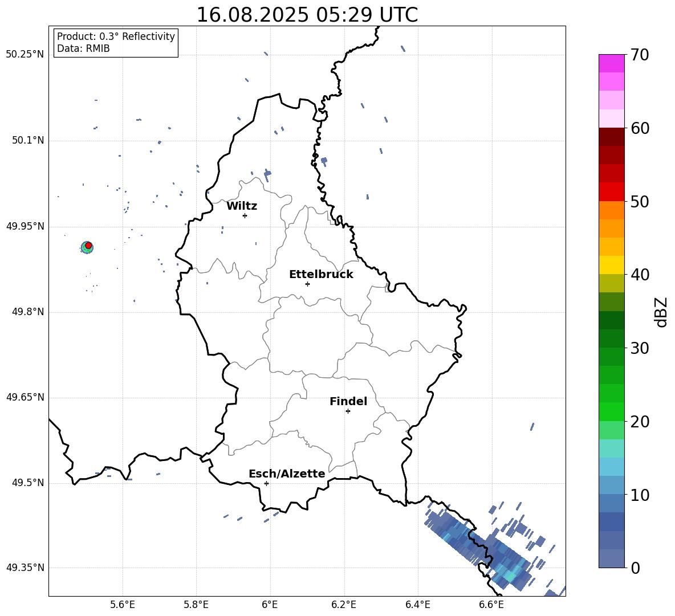This screenshot has width=675, height=616.
Task: Click the dBZ colorbar axis label
Action: [x=661, y=312]
